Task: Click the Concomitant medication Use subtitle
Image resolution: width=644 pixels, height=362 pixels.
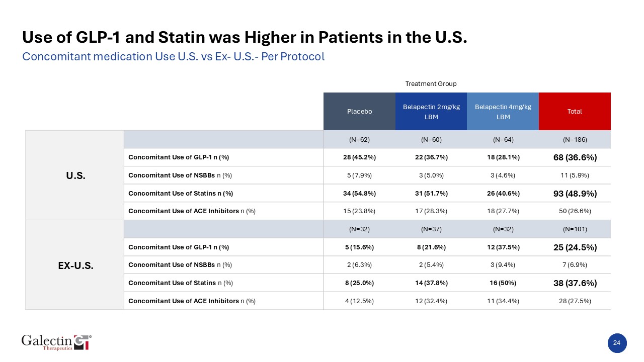Action: [174, 57]
